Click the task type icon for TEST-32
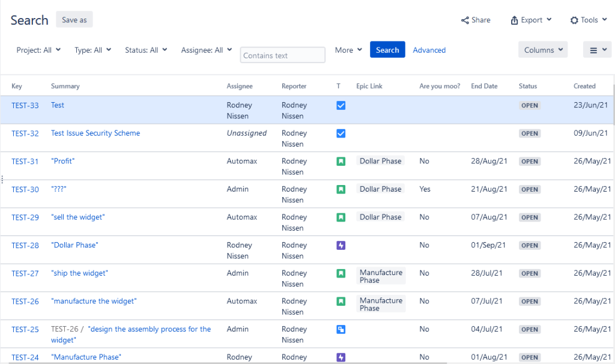Screen dimensions: 615x364 coord(341,133)
